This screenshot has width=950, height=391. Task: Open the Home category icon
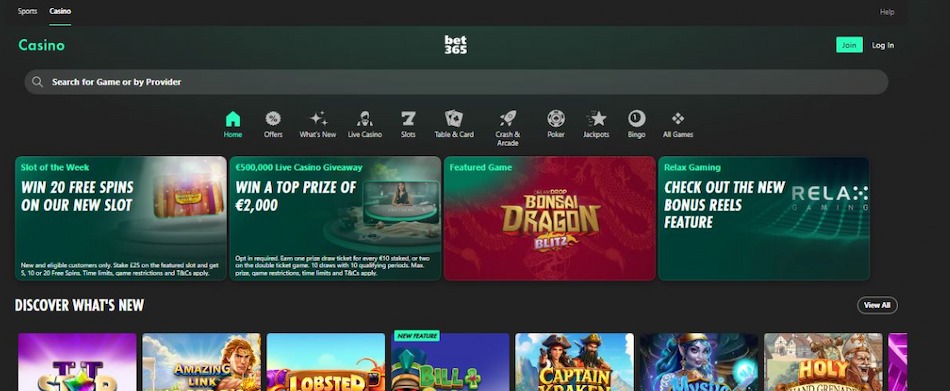(233, 119)
